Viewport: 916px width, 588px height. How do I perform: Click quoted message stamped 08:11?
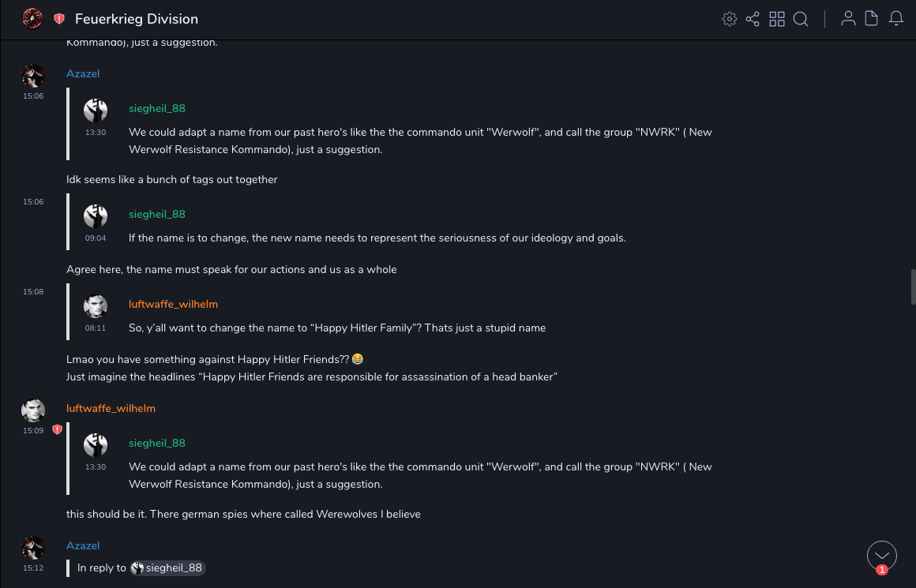click(337, 328)
